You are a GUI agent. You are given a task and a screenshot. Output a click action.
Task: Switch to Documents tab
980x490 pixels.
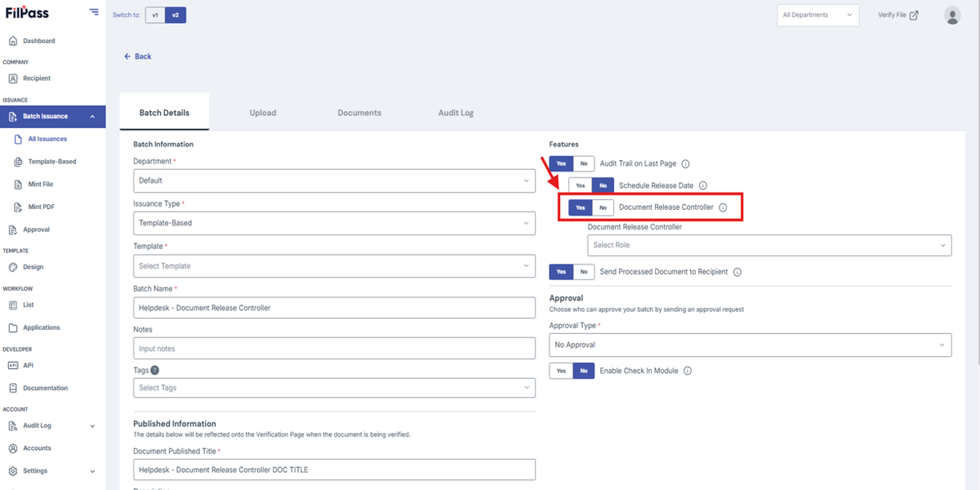point(359,113)
